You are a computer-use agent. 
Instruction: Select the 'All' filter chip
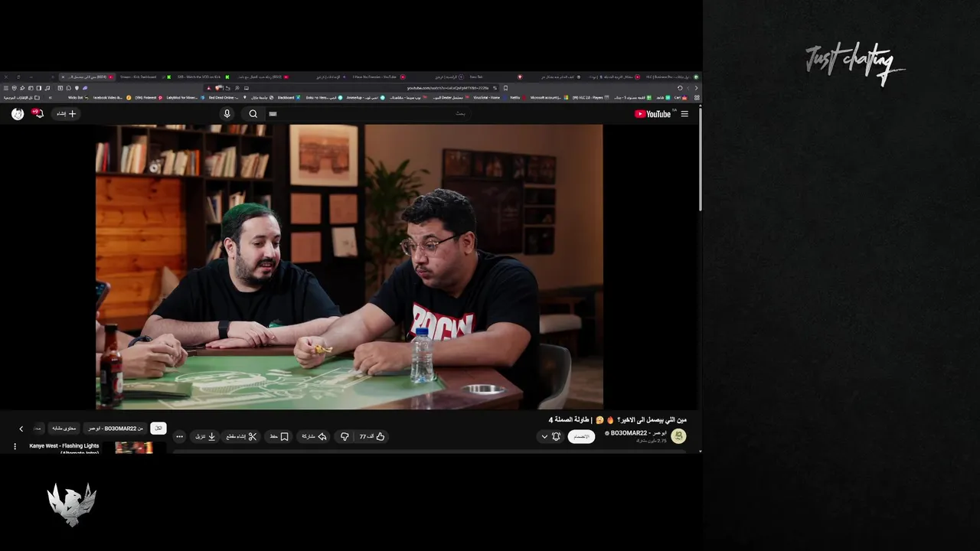158,429
